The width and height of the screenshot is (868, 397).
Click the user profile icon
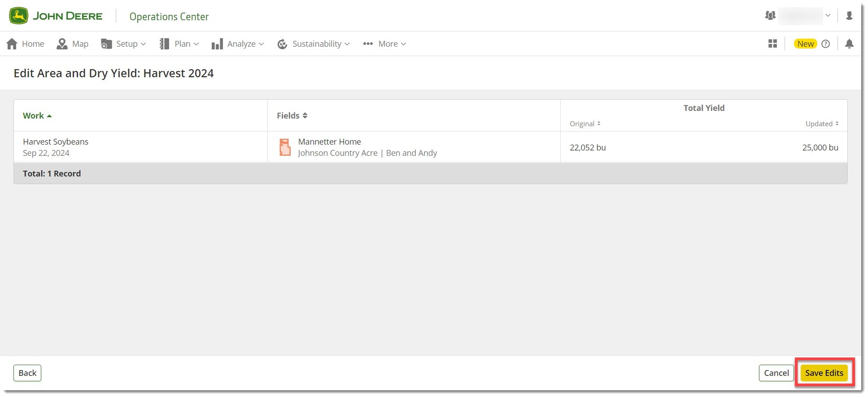849,16
